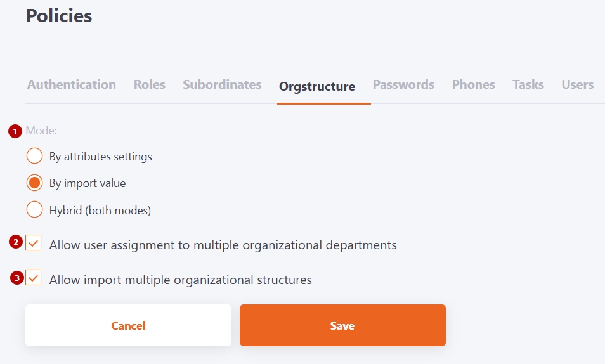The image size is (605, 364).
Task: Uncheck Allow user assignment to multiple departments
Action: coord(34,244)
